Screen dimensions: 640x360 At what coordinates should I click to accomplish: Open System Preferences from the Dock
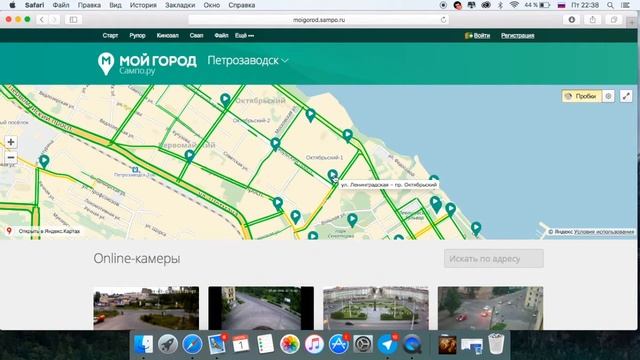pos(363,344)
